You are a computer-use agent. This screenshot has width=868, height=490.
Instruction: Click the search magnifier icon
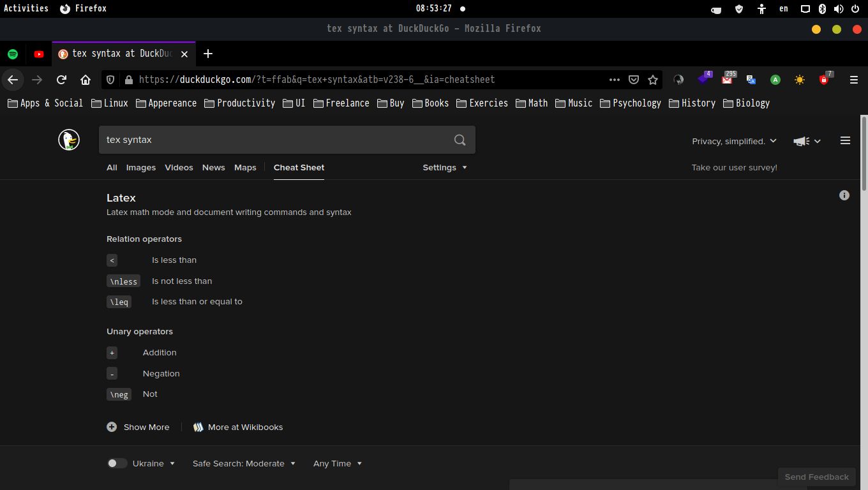tap(460, 140)
